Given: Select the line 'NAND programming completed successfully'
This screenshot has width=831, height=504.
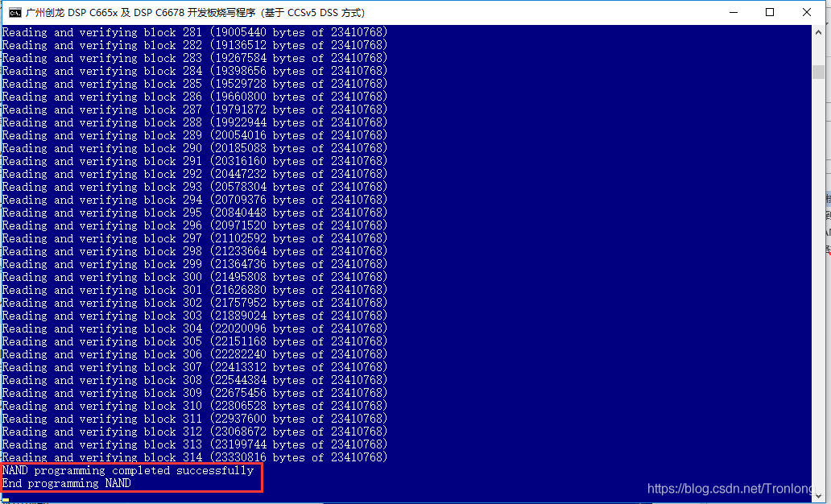Looking at the screenshot, I should point(127,470).
